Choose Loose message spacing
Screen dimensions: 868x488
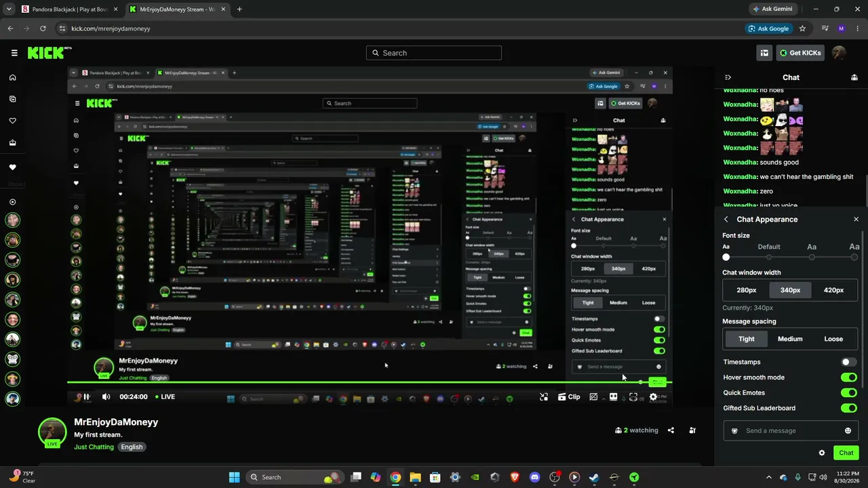coord(833,339)
